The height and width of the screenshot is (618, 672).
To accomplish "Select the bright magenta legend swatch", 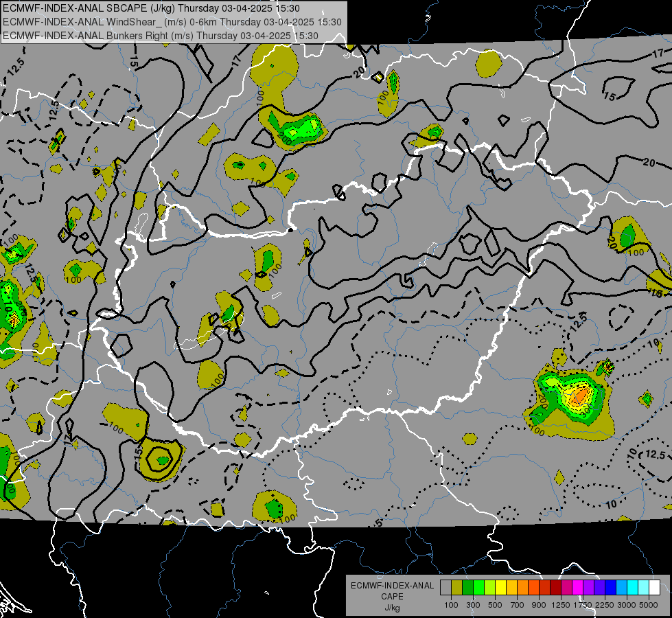I will click(577, 588).
